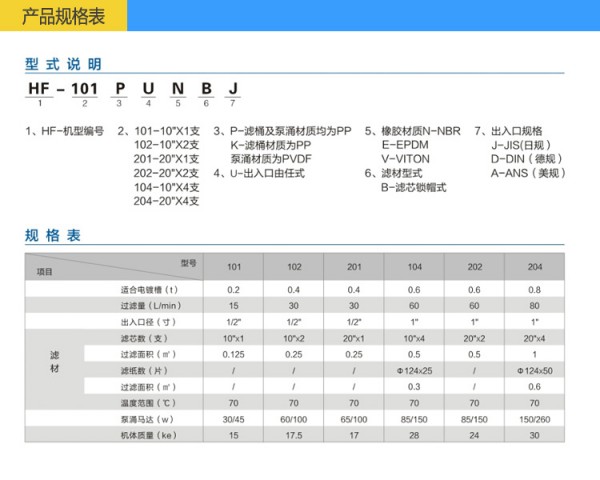The height and width of the screenshot is (480, 600).
Task: Click the 1、HF-机型编号 description
Action: click(x=65, y=131)
